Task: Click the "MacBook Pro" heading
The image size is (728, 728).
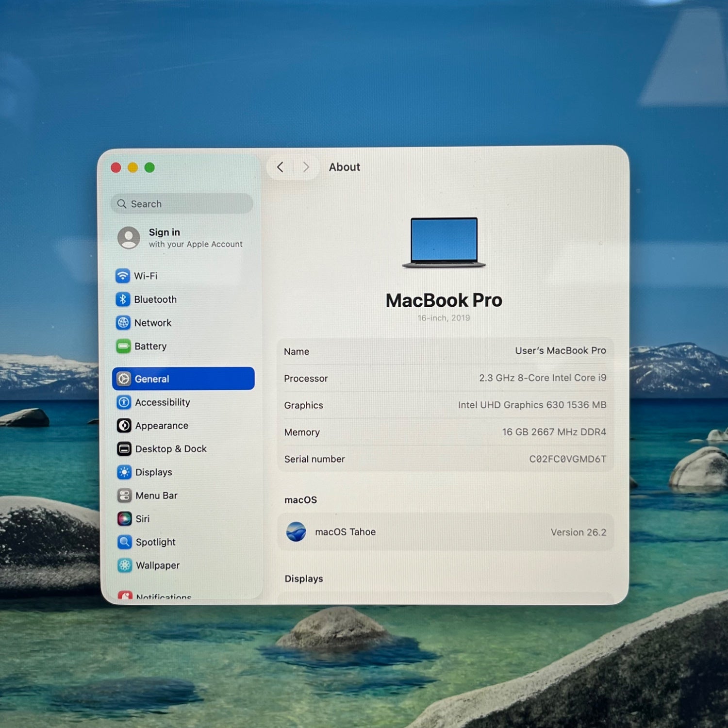Action: [x=444, y=300]
